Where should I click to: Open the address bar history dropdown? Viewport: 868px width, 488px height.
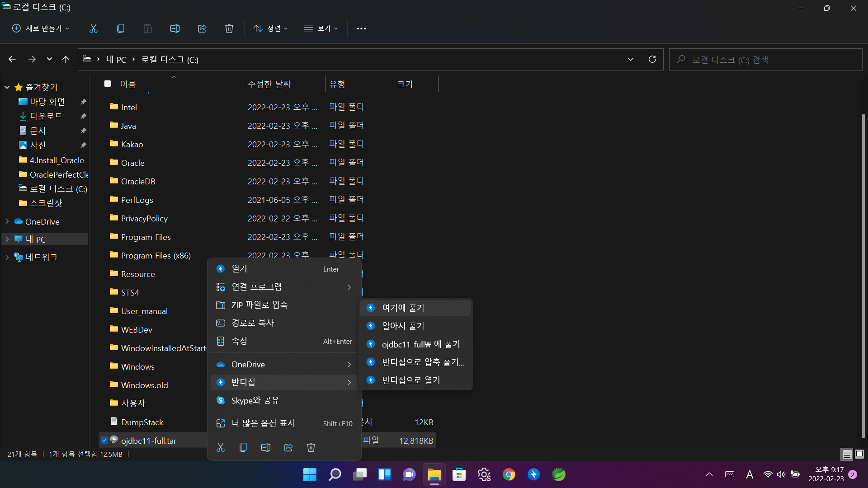[631, 59]
